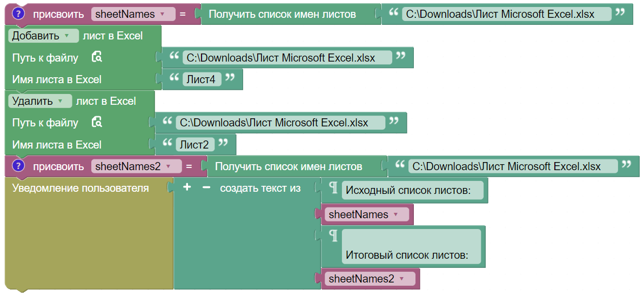Select the создать текст из block label
Screen dimensions: 644x296
[260, 189]
